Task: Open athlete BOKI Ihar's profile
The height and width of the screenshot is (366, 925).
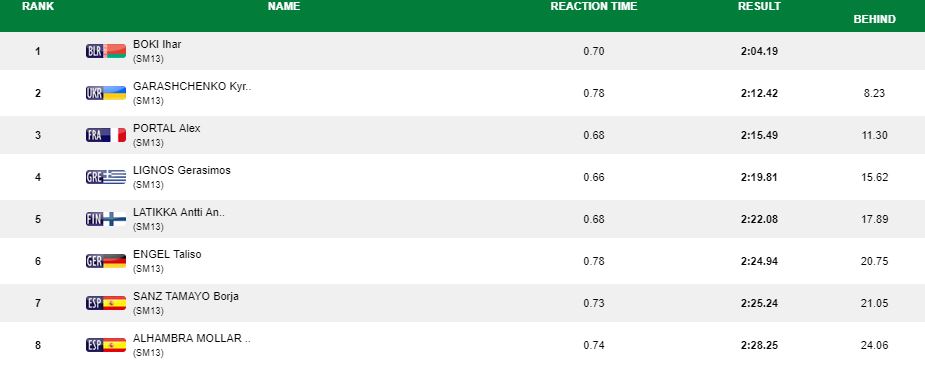Action: (x=157, y=44)
